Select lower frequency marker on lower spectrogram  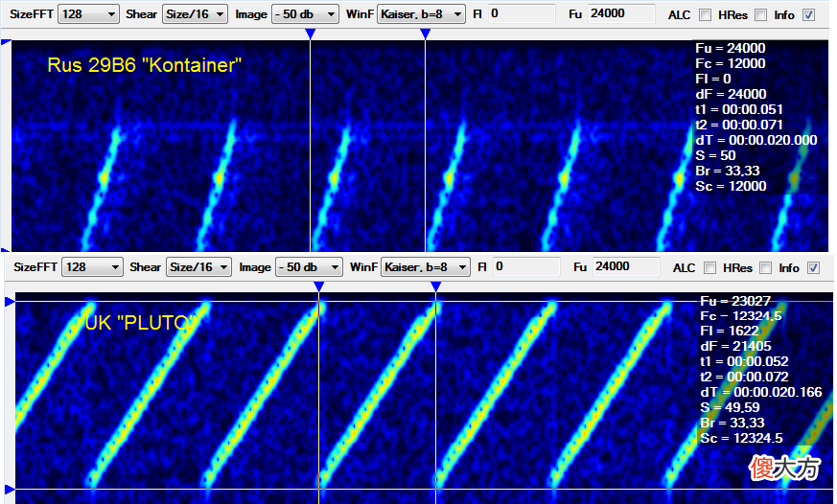(x=10, y=489)
